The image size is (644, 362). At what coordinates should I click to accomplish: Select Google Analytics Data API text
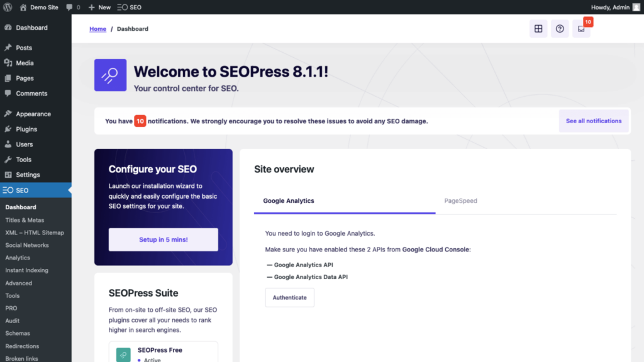tap(311, 277)
